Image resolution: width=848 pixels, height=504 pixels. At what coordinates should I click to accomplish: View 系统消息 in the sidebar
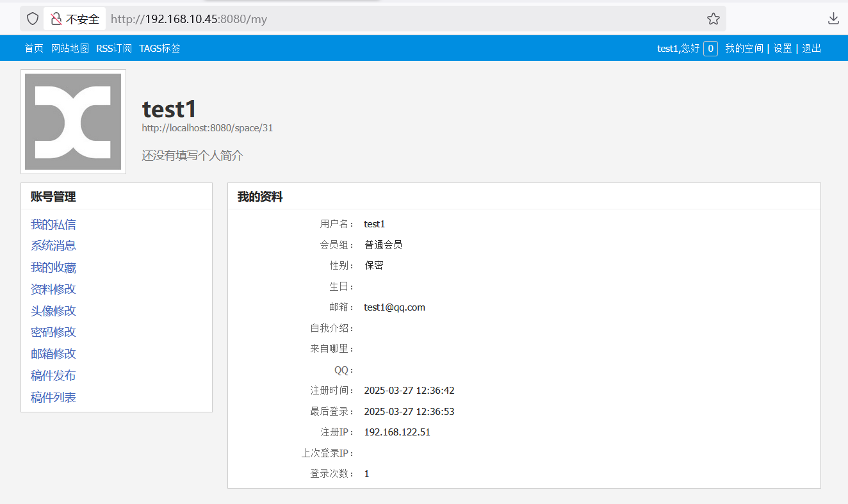point(53,246)
